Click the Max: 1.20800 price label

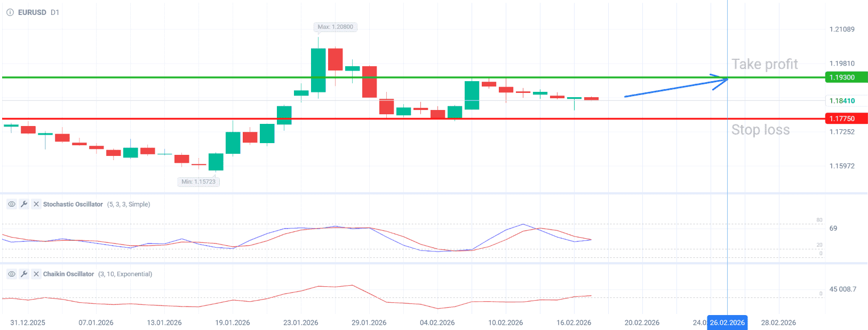point(335,27)
